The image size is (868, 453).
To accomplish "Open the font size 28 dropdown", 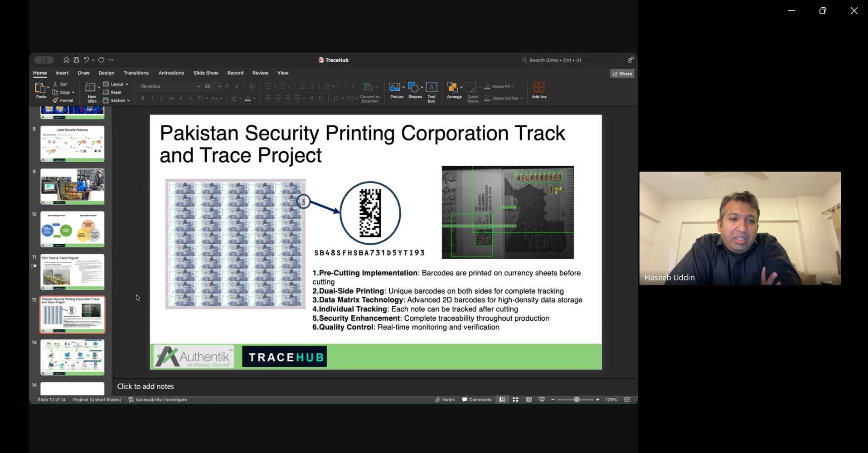I will pos(219,87).
